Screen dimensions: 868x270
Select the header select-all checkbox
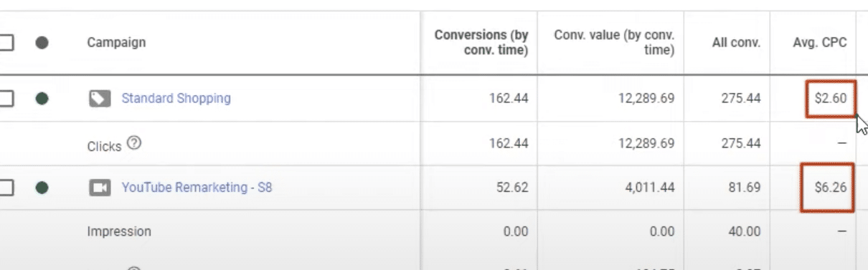6,42
